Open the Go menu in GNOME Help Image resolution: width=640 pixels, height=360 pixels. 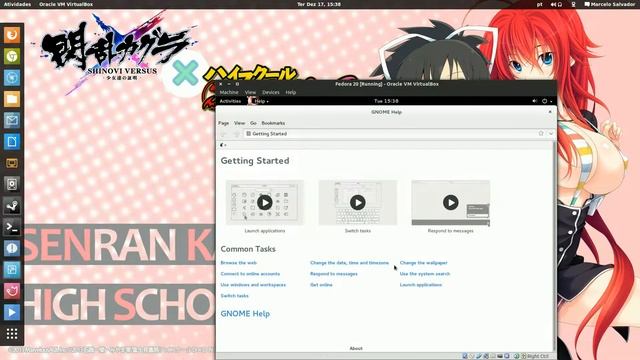click(253, 123)
